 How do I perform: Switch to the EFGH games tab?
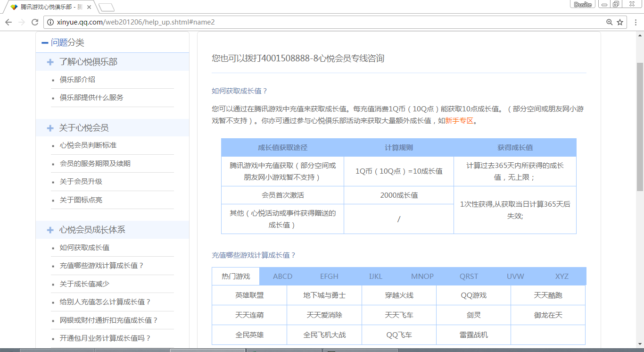[329, 277]
